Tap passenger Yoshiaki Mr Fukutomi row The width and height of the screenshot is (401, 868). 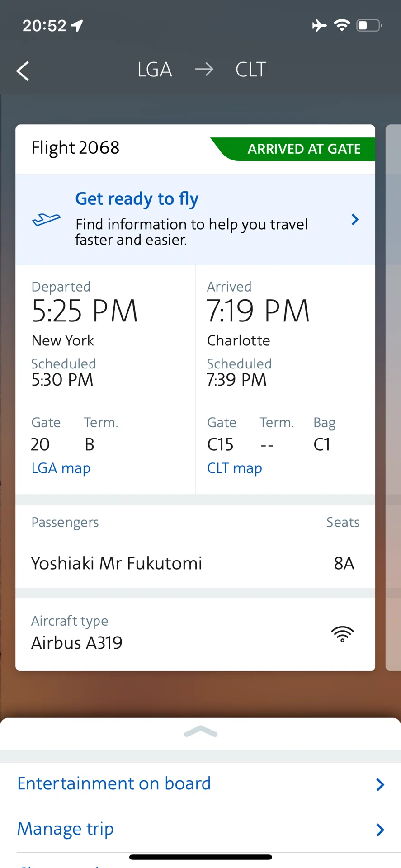point(195,564)
